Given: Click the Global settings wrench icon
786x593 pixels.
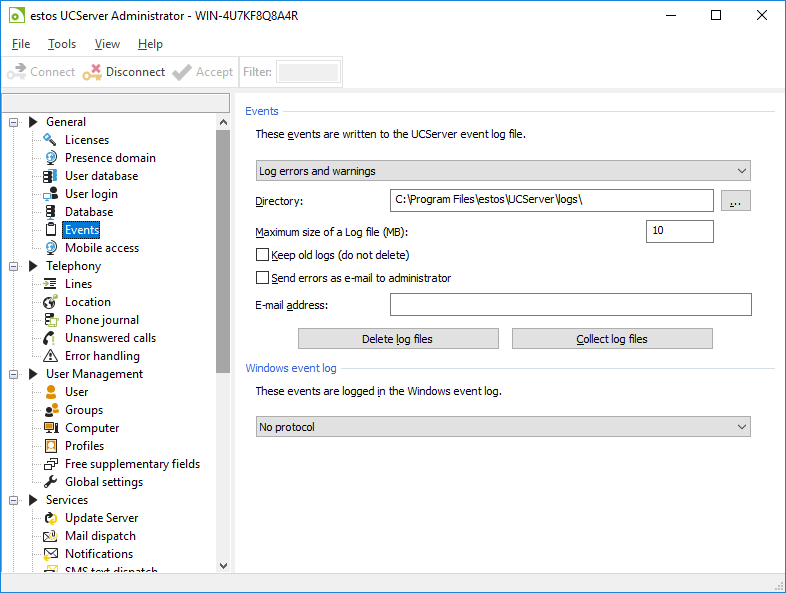Looking at the screenshot, I should (50, 482).
